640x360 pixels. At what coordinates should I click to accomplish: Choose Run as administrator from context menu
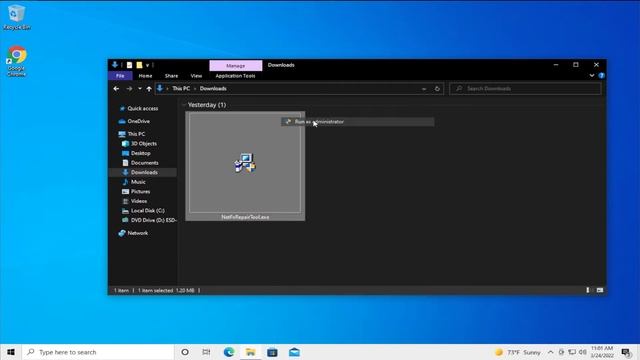click(358, 122)
